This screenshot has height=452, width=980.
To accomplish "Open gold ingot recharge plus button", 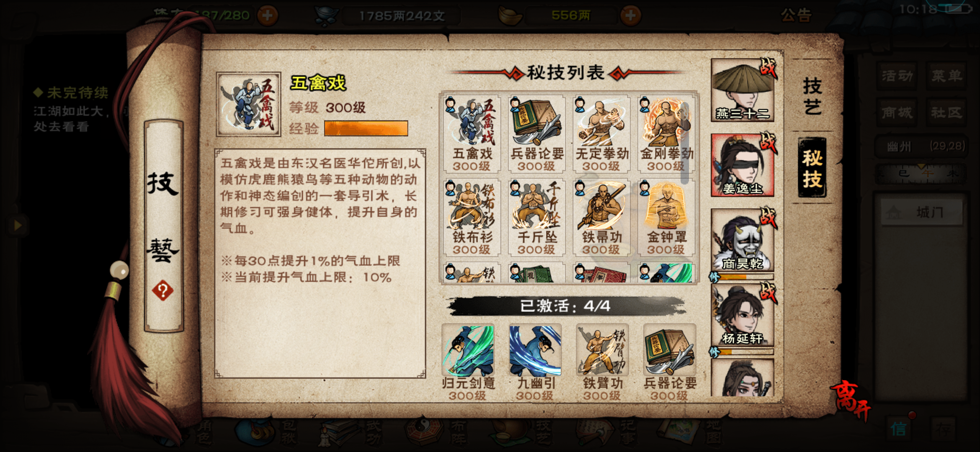I will coord(631,16).
